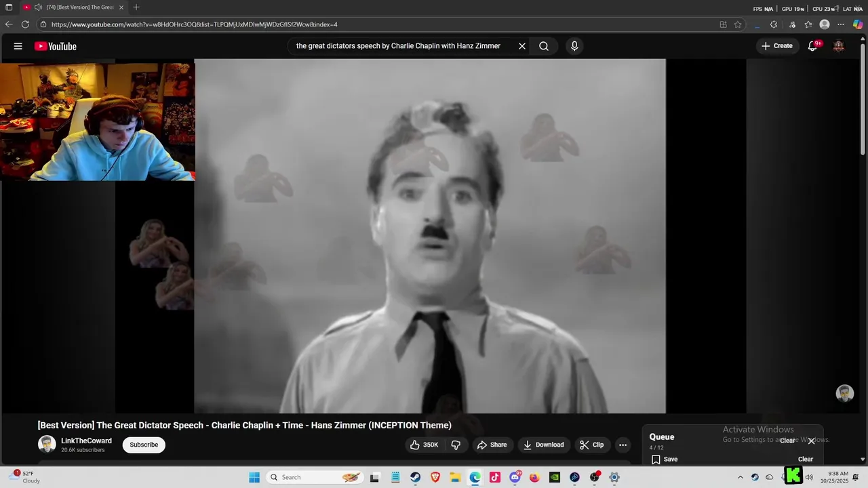The image size is (868, 488).
Task: Open the YouTube account avatar menu
Action: [x=839, y=46]
